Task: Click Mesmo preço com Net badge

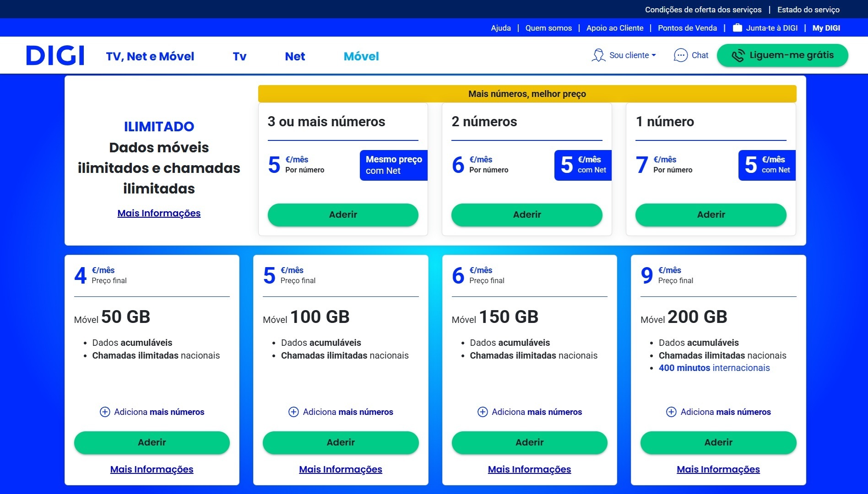Action: (394, 165)
